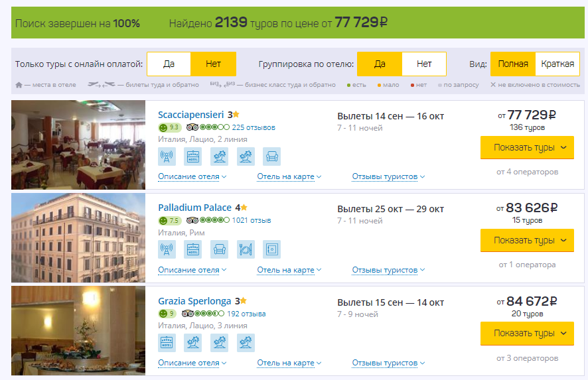Expand 'Отзывы туристов' for Palladium Palace
Image resolution: width=588 pixels, height=380 pixels.
[x=388, y=270]
